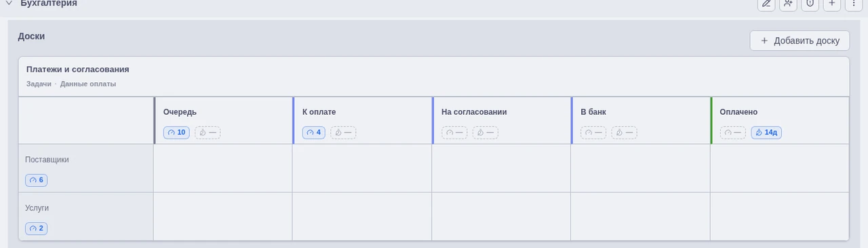Click the Услуги lane limit badge 2

(x=37, y=228)
